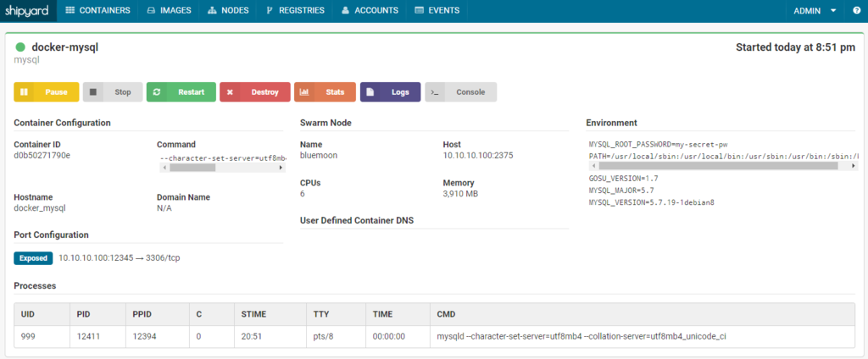The height and width of the screenshot is (359, 868).
Task: Destroy the container
Action: (254, 92)
